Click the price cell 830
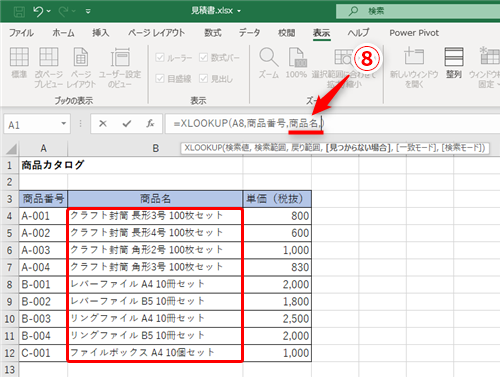 [x=277, y=268]
